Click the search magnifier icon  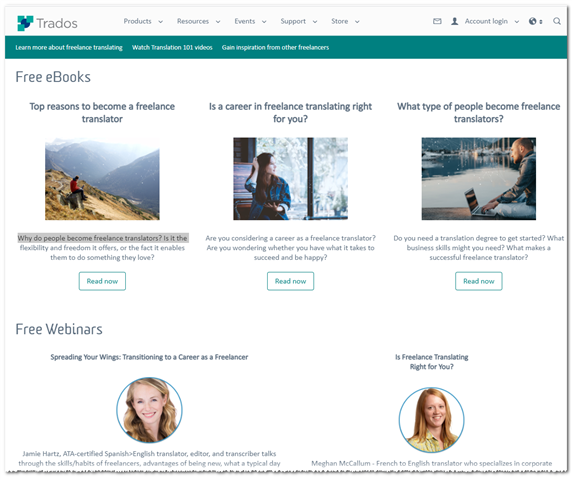(x=557, y=21)
